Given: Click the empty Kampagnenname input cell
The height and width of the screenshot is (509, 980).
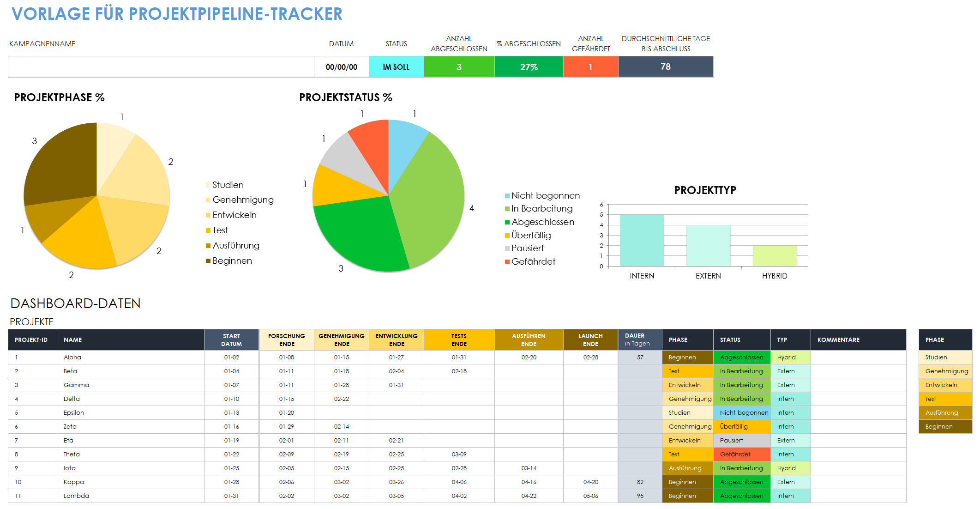Looking at the screenshot, I should coord(161,67).
